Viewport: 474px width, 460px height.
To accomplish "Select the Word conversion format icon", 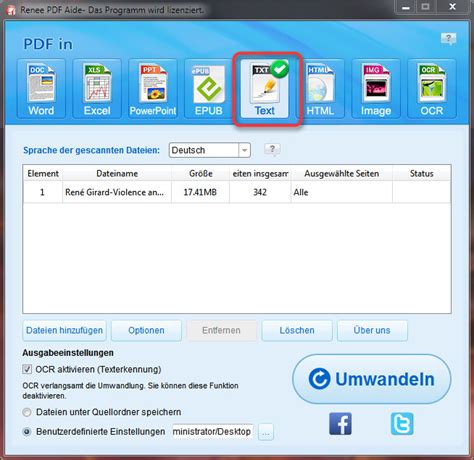I will [x=41, y=89].
